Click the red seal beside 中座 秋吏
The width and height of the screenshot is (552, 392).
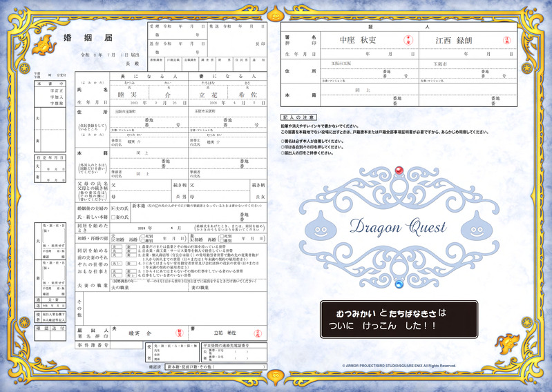pyautogui.click(x=408, y=40)
